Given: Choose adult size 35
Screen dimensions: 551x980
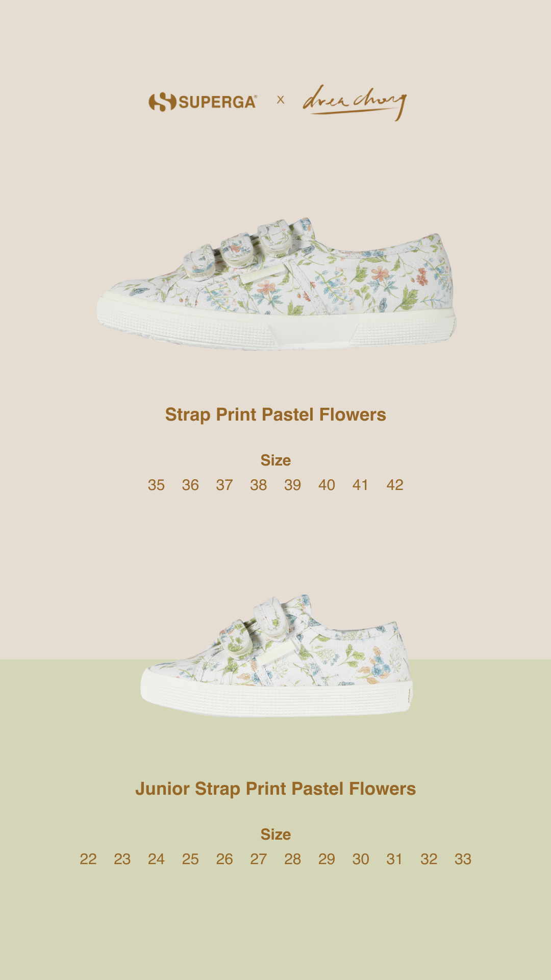Looking at the screenshot, I should pyautogui.click(x=156, y=485).
